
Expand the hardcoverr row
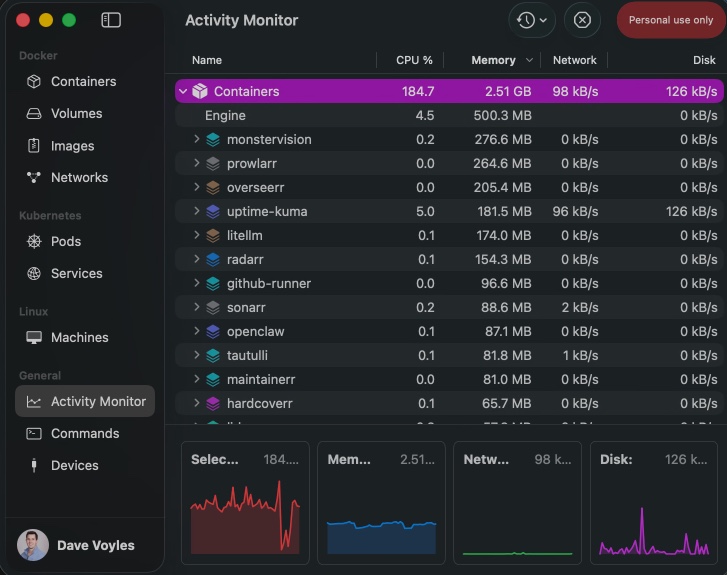pyautogui.click(x=197, y=403)
